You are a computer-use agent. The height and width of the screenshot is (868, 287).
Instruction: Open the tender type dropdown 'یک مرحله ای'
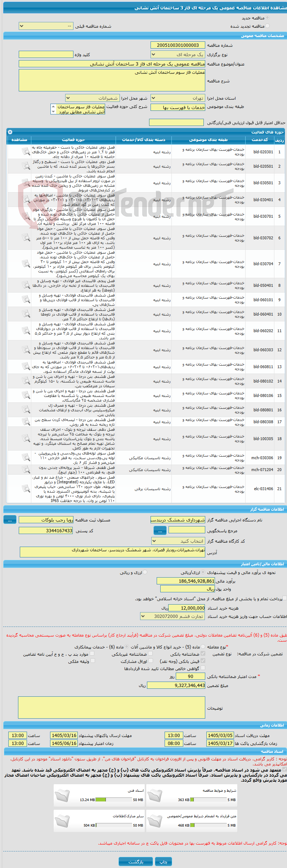coord(178,54)
